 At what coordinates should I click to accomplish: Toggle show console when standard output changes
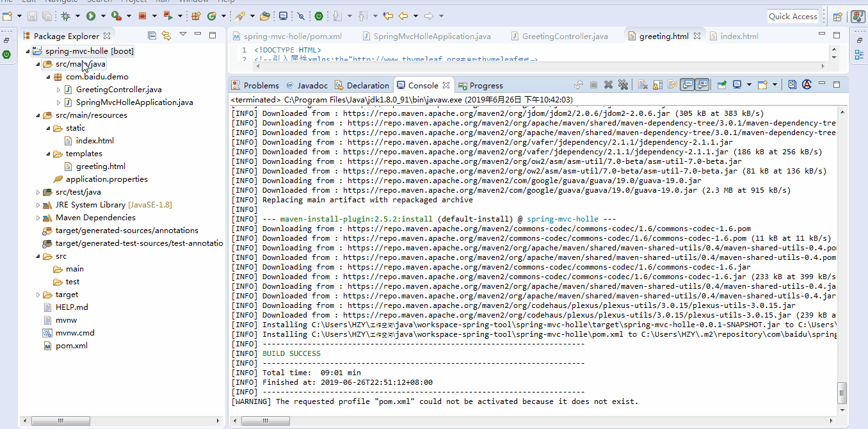687,85
